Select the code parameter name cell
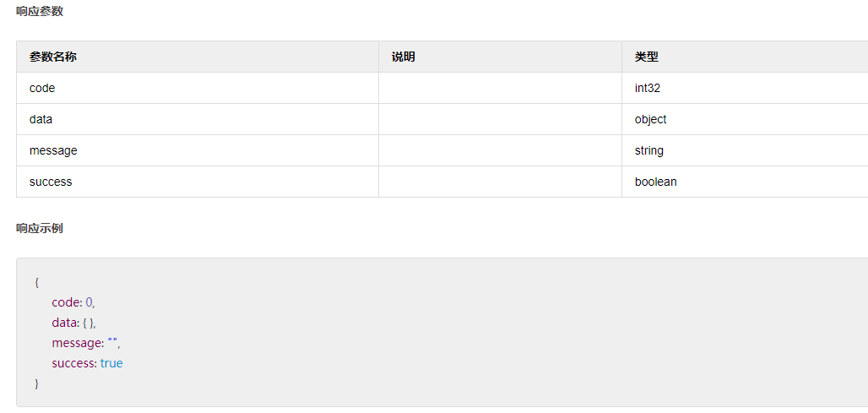The width and height of the screenshot is (868, 413). click(x=42, y=88)
